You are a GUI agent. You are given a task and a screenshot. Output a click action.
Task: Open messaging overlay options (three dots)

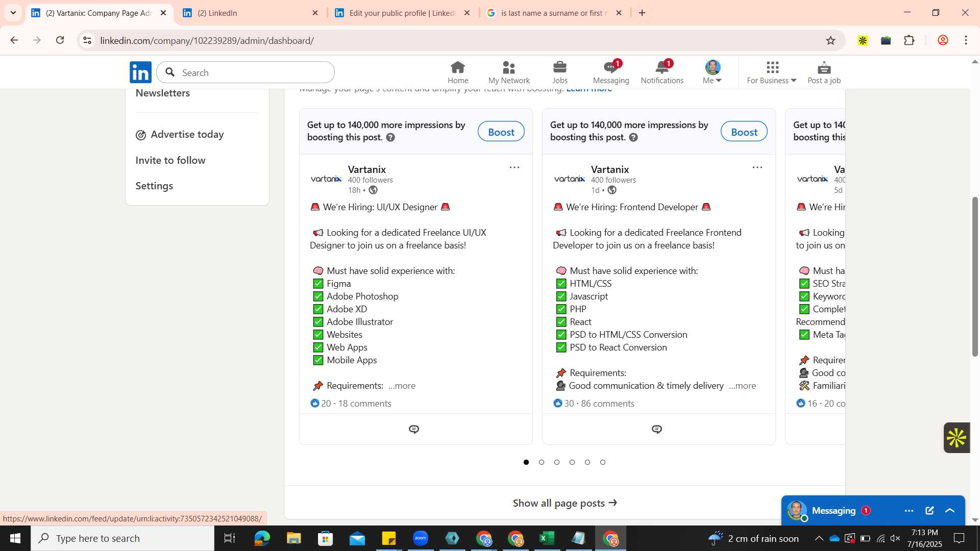click(909, 511)
